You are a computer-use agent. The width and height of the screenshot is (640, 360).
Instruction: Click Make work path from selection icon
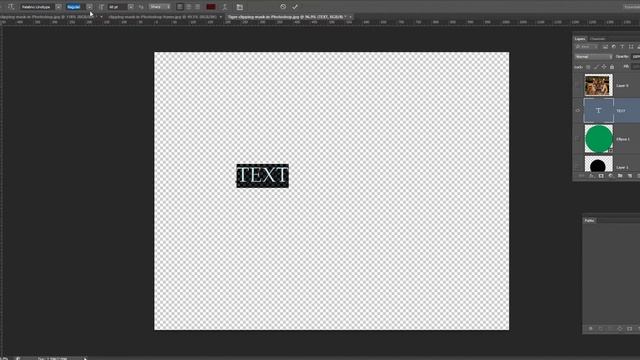coord(620,329)
